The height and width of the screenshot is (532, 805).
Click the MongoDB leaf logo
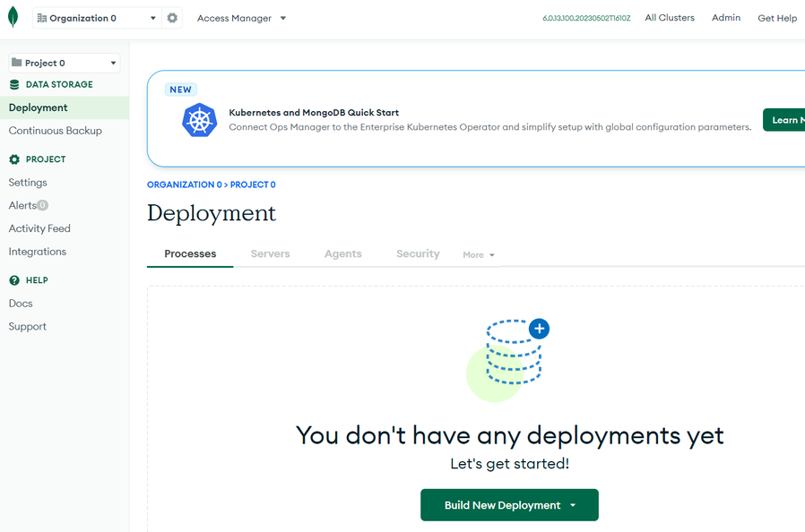(13, 17)
